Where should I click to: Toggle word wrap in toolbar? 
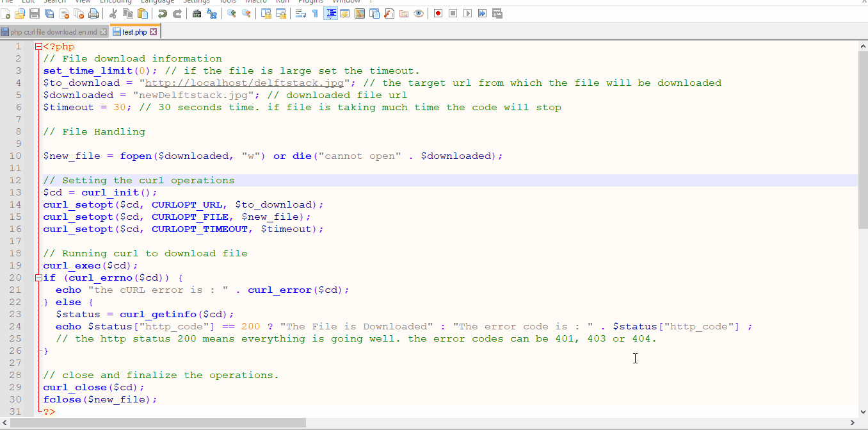[300, 13]
